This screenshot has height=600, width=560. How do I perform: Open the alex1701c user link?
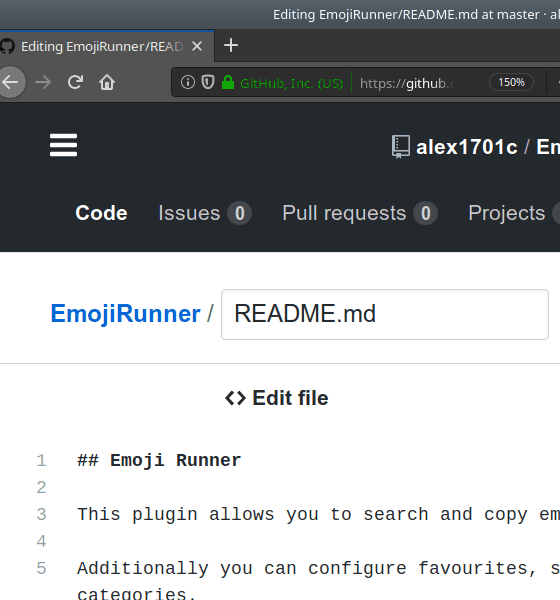467,147
